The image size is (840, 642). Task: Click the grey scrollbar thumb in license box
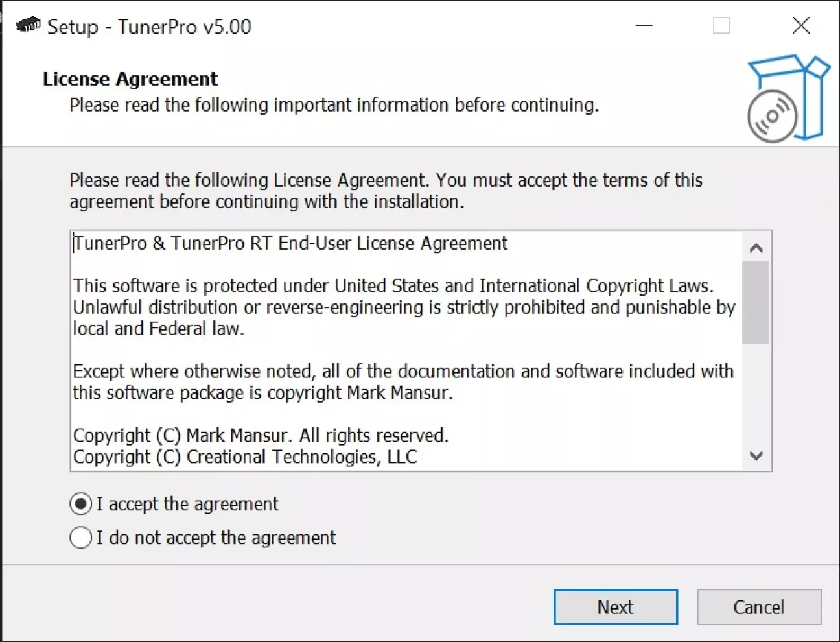(x=756, y=302)
